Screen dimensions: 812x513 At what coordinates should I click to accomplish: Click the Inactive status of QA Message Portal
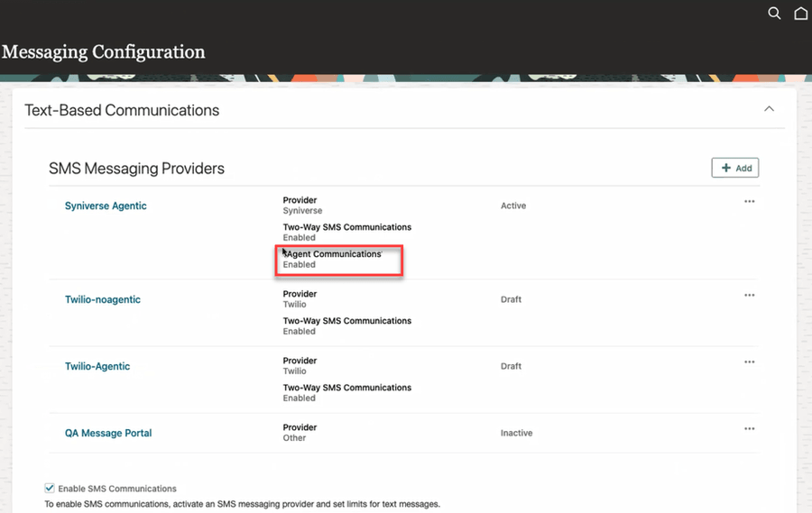(517, 434)
